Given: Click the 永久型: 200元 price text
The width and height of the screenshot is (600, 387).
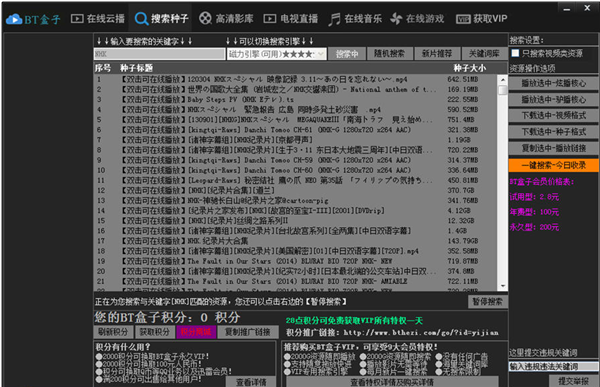Looking at the screenshot, I should [534, 227].
